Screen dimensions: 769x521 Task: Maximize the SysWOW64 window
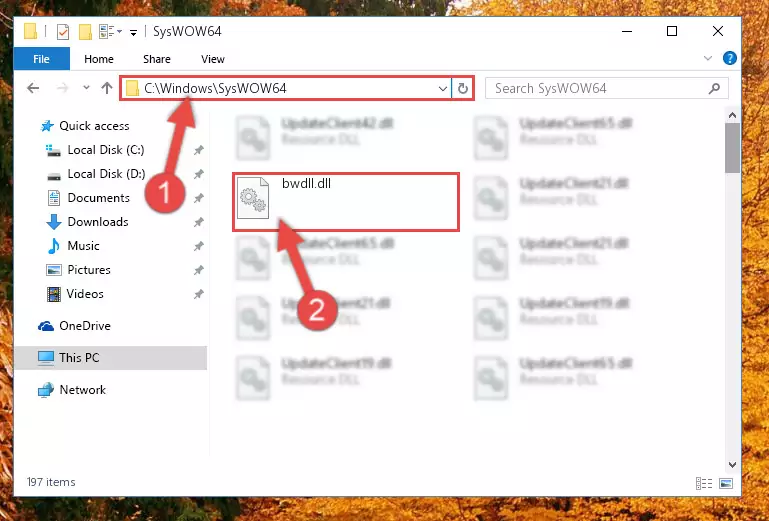[x=672, y=31]
